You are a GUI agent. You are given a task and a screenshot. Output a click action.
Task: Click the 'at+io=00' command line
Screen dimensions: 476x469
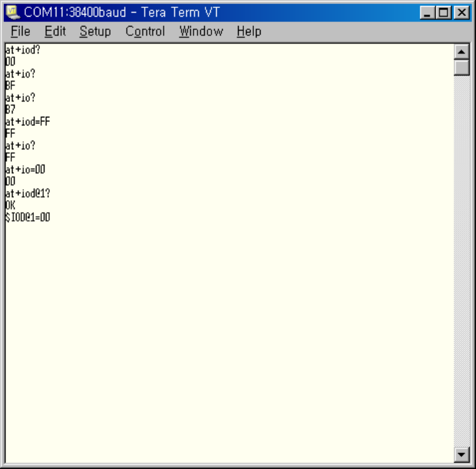tap(25, 170)
